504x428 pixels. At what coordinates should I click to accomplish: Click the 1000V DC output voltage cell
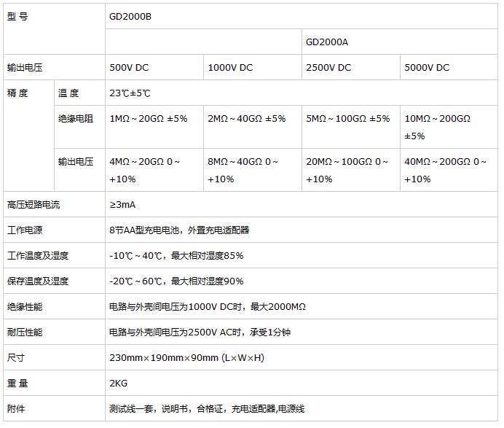tap(253, 67)
